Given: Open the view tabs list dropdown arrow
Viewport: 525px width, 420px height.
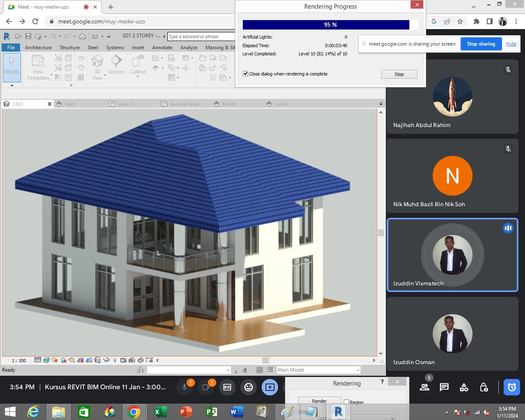Looking at the screenshot, I should click(381, 104).
